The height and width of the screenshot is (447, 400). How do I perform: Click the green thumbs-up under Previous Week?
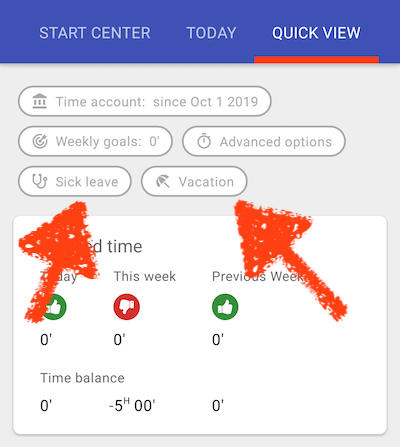(x=225, y=307)
